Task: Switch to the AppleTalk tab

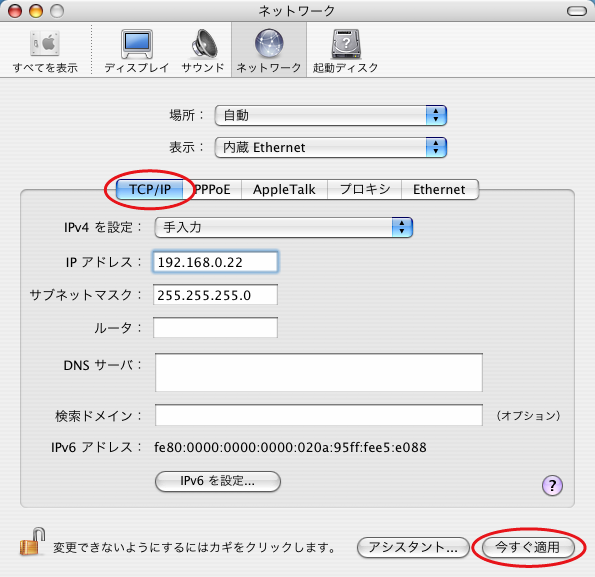Action: tap(284, 189)
